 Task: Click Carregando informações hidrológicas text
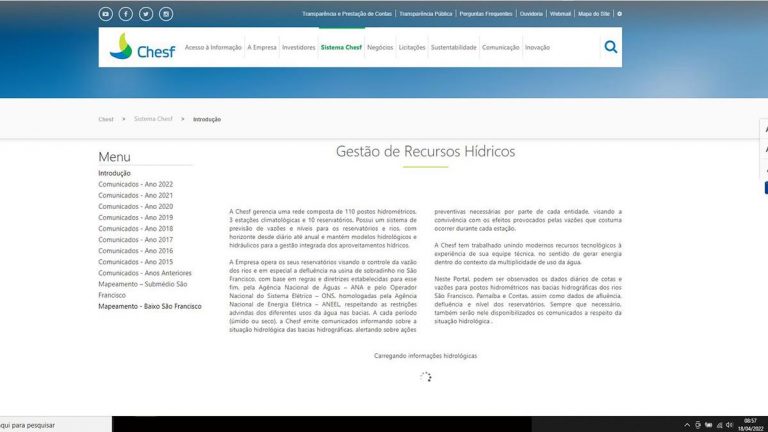(x=425, y=356)
